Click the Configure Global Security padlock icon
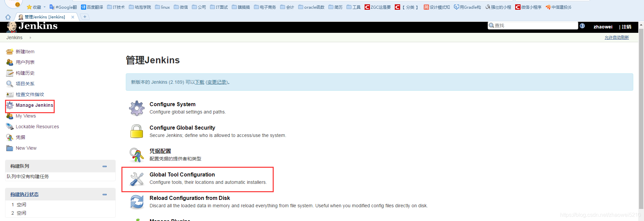Image resolution: width=644 pixels, height=221 pixels. (137, 131)
